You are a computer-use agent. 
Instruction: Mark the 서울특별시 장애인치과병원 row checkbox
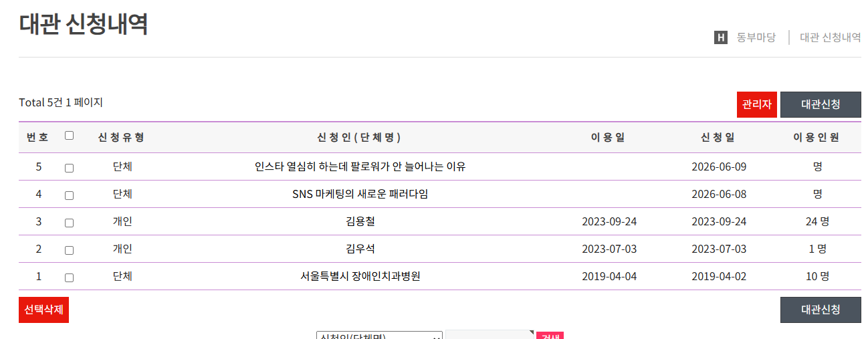tap(69, 278)
